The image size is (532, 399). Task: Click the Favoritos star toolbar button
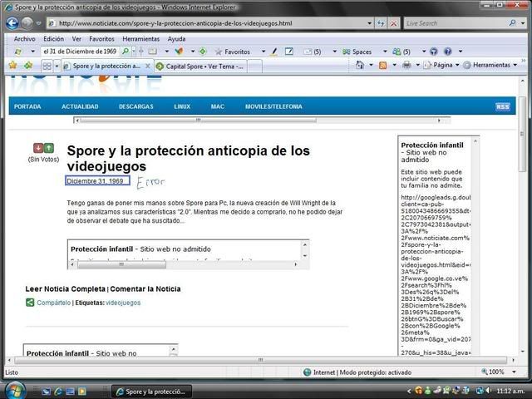tap(233, 52)
